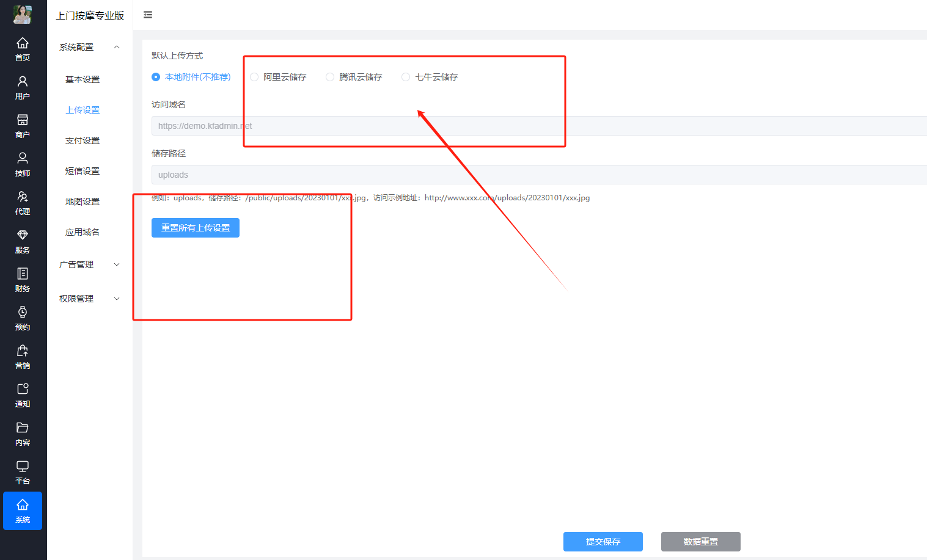Open the 用户 users sidebar icon
The width and height of the screenshot is (927, 560).
pos(23,88)
